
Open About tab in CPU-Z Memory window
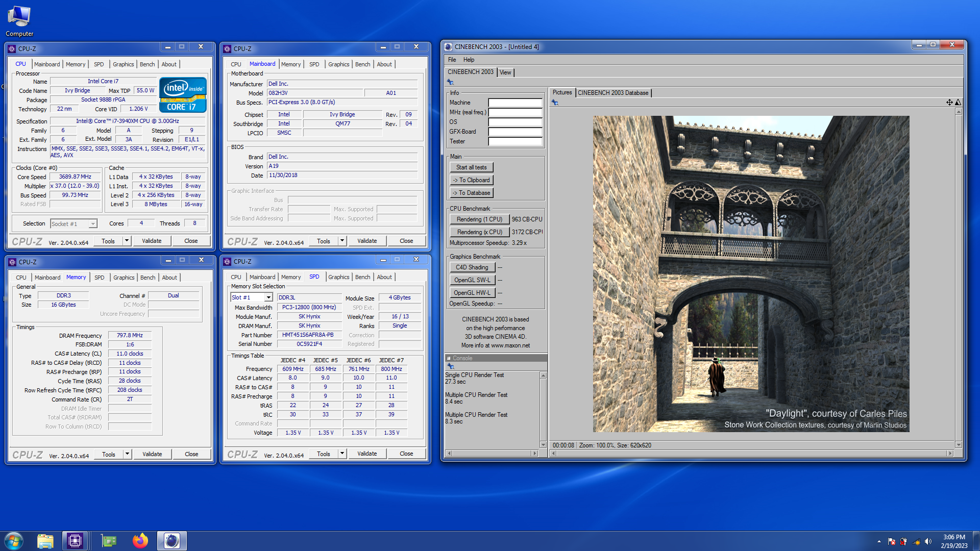169,278
